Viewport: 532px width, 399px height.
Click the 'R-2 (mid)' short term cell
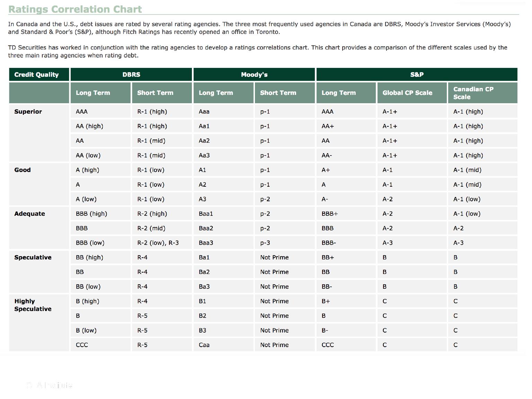click(x=162, y=228)
